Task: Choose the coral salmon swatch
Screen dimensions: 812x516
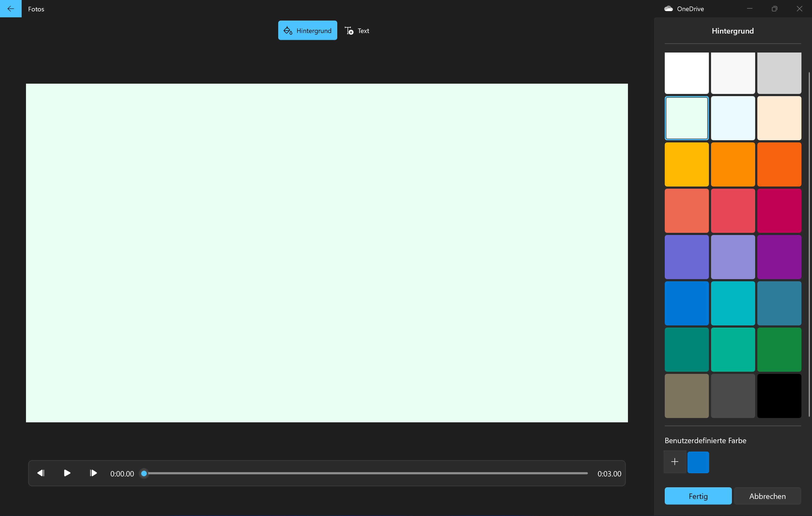Action: [x=687, y=210]
